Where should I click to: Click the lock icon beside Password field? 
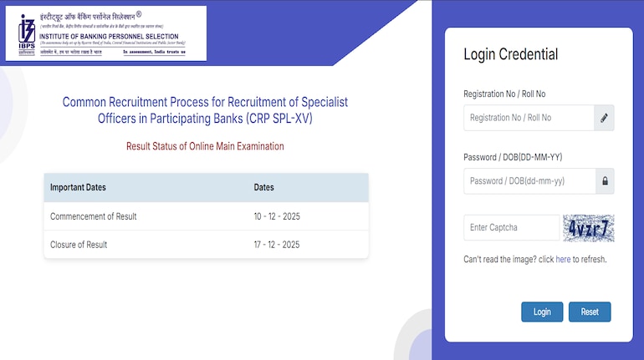tap(604, 181)
